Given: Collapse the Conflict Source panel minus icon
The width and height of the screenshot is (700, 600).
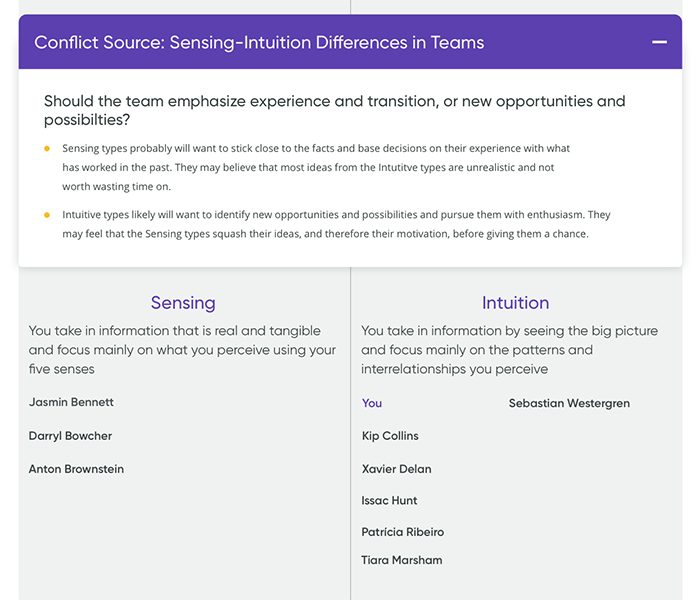Looking at the screenshot, I should tap(659, 42).
